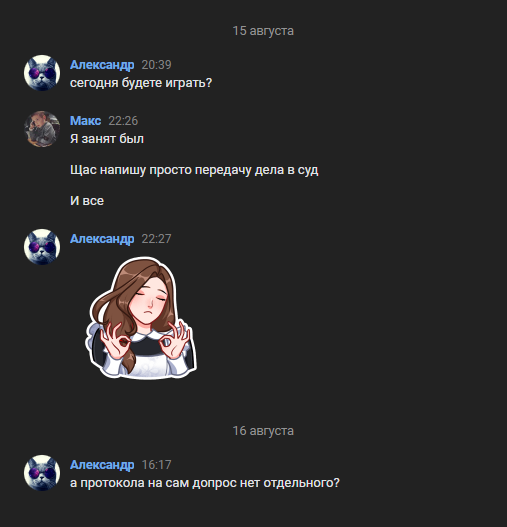
Task: Open Александр's cat avatar beside the 20:39 message
Action: (42, 73)
